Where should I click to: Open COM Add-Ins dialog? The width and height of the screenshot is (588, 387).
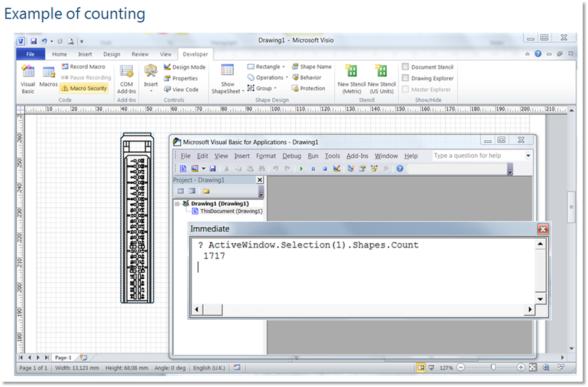(126, 80)
